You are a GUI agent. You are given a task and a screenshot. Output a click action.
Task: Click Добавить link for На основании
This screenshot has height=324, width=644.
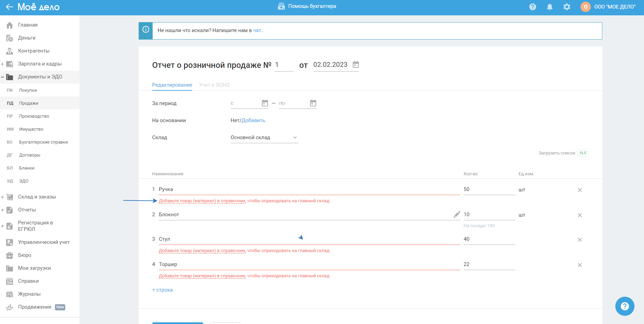click(253, 120)
